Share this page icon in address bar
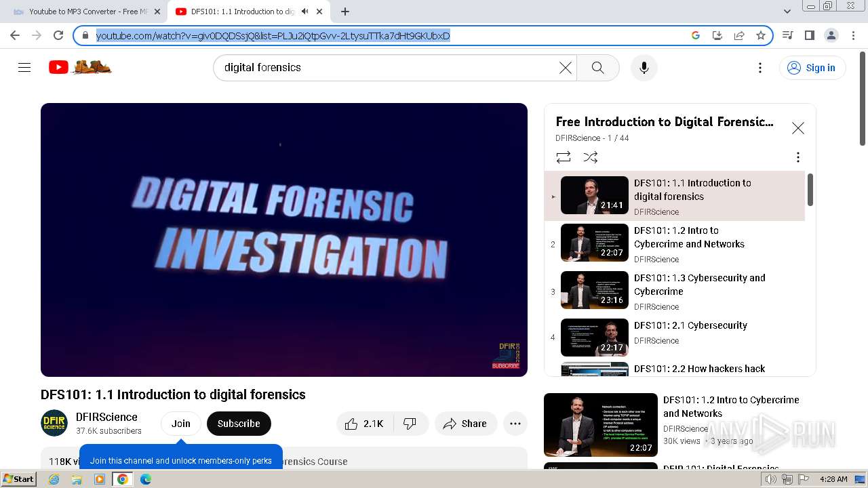This screenshot has height=488, width=868. [739, 35]
